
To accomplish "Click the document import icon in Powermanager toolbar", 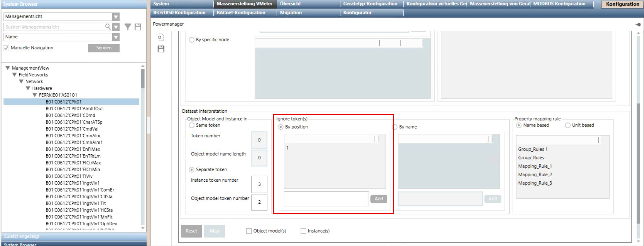I will coord(161,37).
